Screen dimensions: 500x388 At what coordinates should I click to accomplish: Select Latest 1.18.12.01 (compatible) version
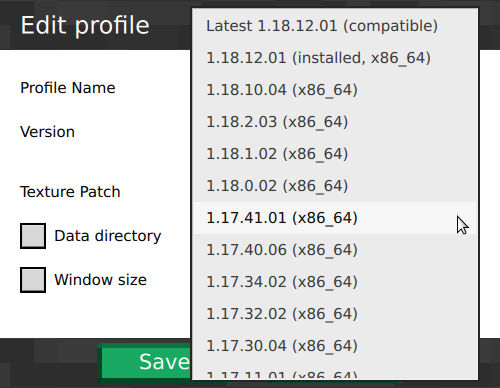335,26
